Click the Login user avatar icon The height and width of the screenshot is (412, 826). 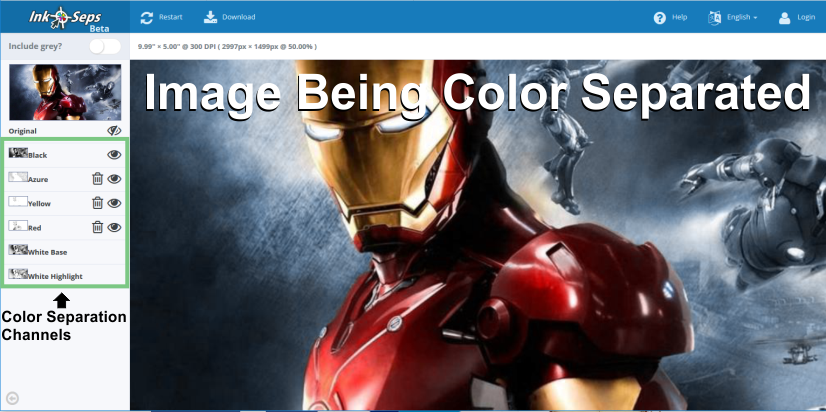tap(784, 18)
